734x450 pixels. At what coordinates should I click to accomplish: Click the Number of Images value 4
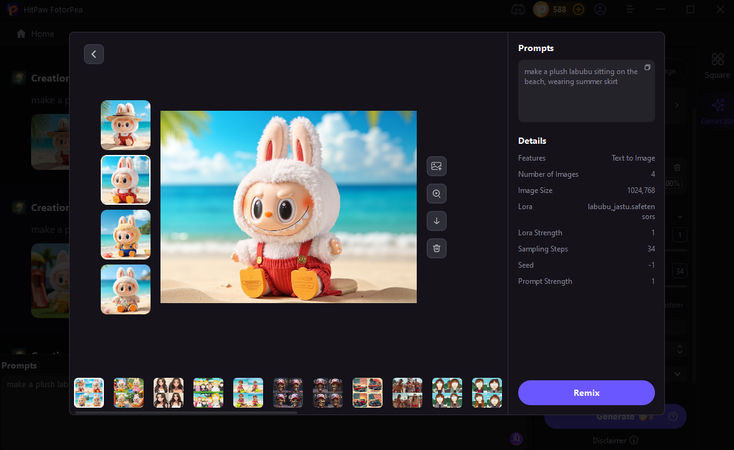(x=653, y=174)
